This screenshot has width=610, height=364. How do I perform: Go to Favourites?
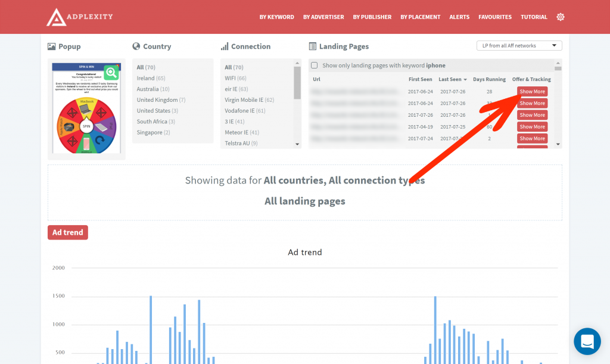click(x=495, y=17)
